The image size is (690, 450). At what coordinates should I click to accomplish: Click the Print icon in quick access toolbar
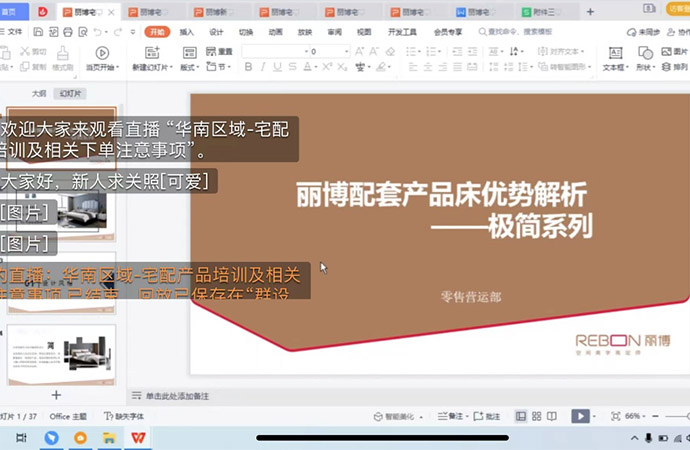68,32
